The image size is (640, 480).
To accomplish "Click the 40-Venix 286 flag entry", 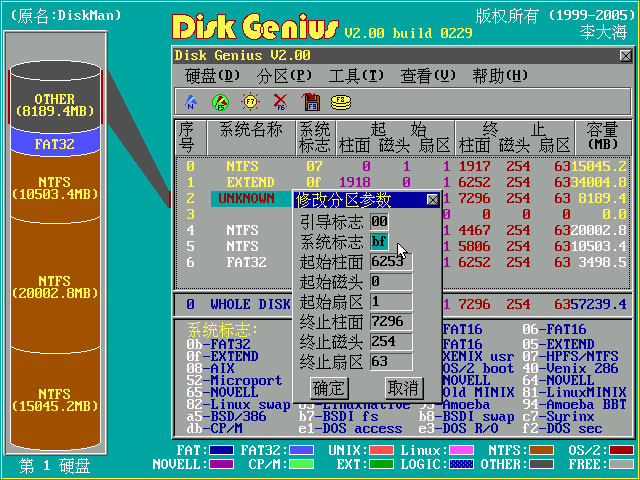I will coord(571,368).
